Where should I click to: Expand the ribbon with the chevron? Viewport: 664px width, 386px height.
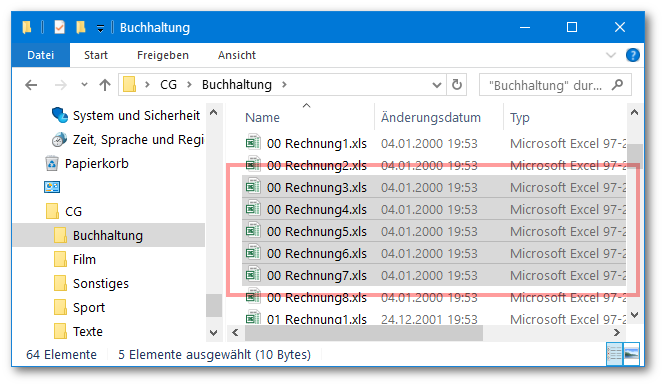(611, 55)
